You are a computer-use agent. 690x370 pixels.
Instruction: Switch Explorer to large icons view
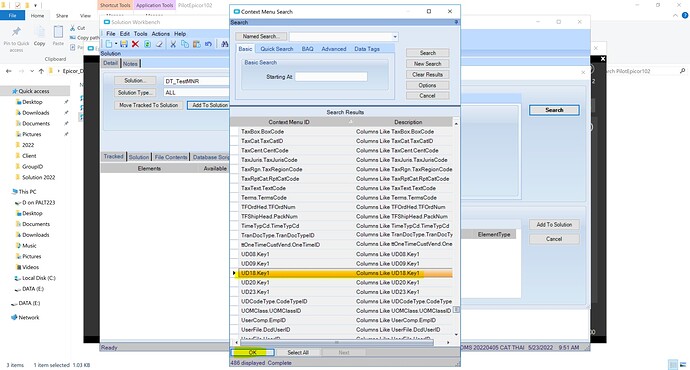tap(683, 364)
